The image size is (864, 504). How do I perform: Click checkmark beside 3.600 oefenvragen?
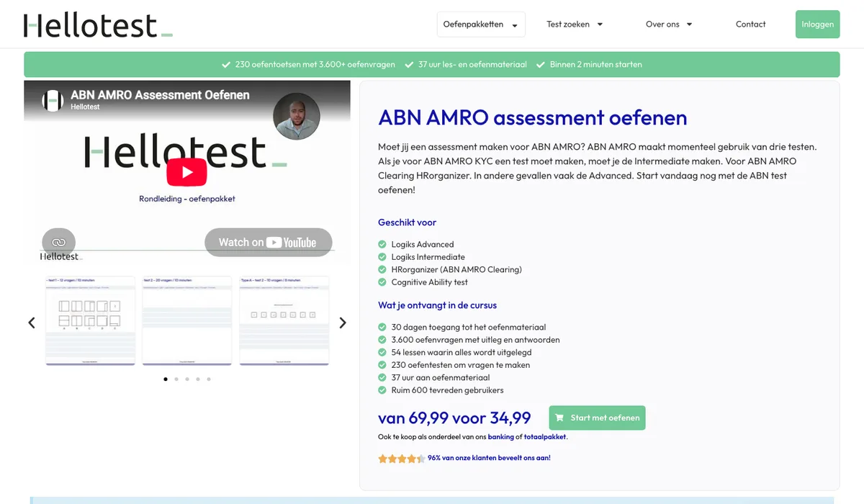[x=382, y=340]
